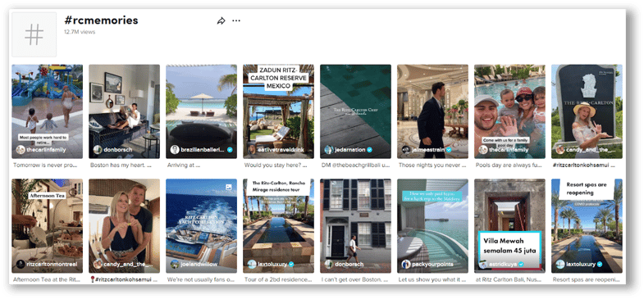Open the Ritz Carlton Yacht Collection post
The width and height of the screenshot is (644, 299).
201,225
